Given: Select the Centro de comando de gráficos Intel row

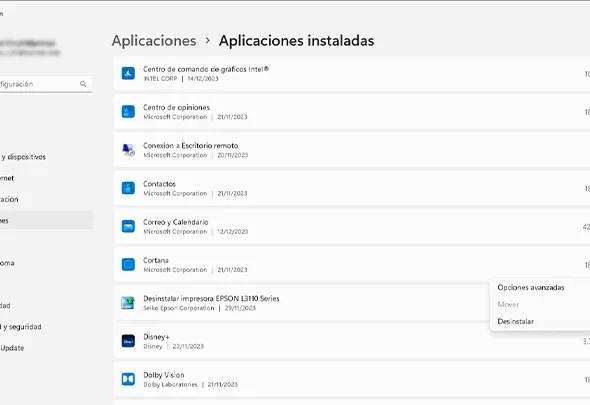Looking at the screenshot, I should pyautogui.click(x=352, y=74).
